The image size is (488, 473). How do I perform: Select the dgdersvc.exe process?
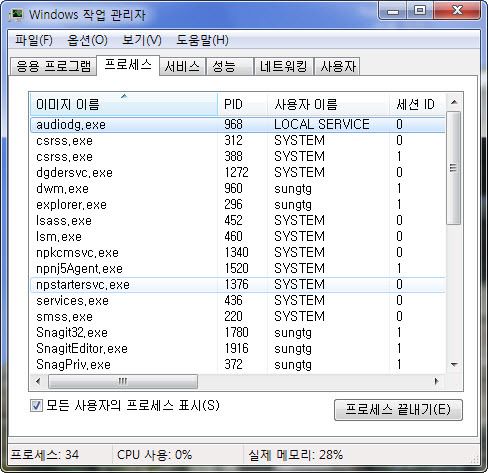pyautogui.click(x=238, y=173)
